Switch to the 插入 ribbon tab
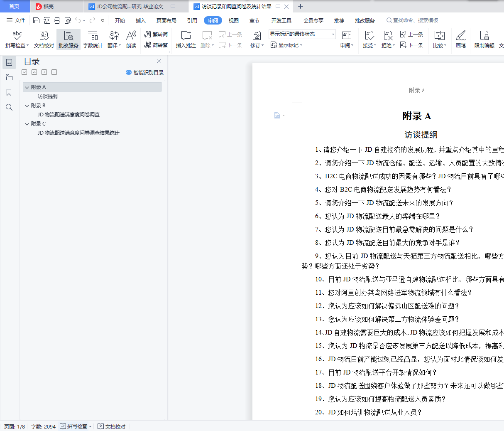Screen dimensions: 504x431 coord(141,20)
